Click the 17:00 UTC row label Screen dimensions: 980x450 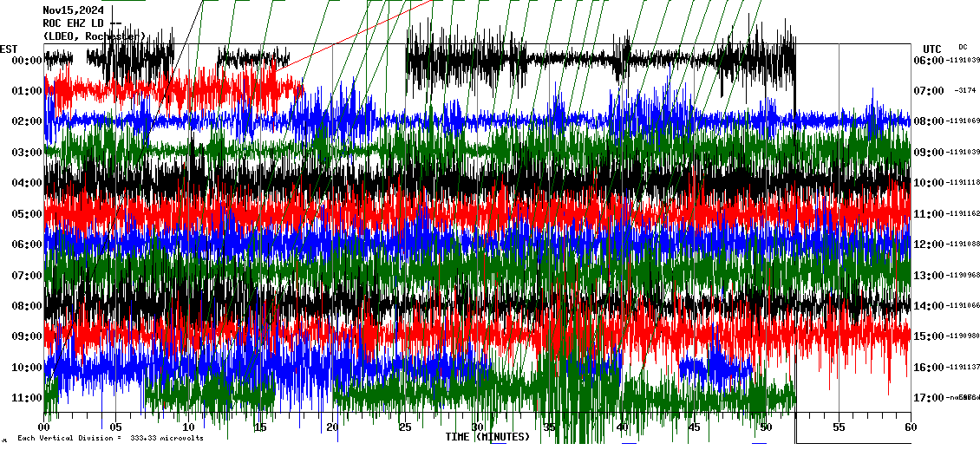coord(932,398)
